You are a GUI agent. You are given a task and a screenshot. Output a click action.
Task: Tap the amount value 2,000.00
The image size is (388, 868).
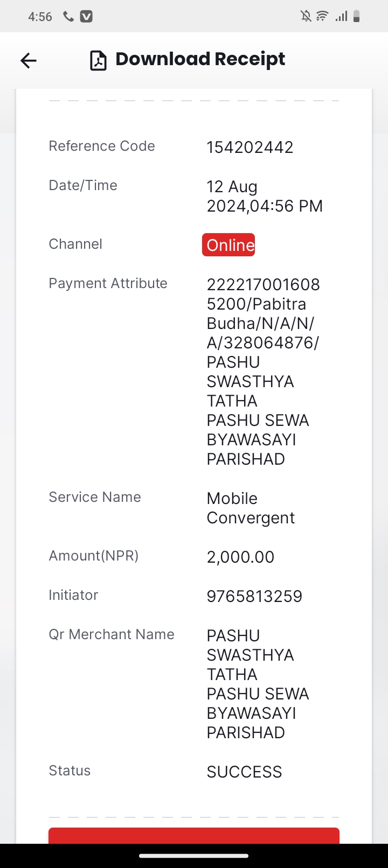click(240, 557)
